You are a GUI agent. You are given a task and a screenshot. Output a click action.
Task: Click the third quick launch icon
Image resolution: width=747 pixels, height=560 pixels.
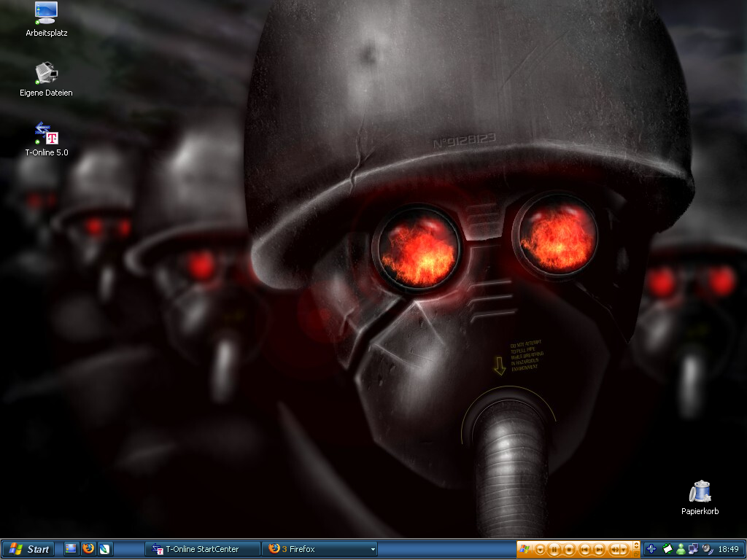(x=105, y=549)
